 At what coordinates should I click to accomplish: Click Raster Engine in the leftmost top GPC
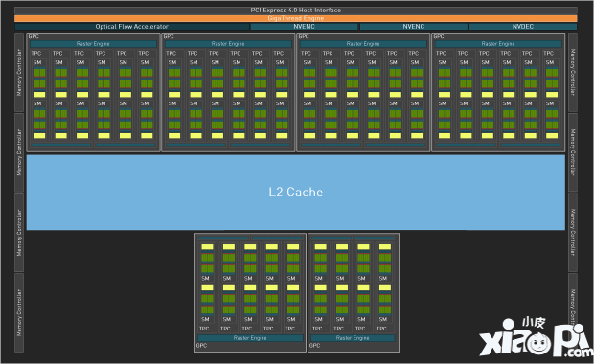(93, 44)
